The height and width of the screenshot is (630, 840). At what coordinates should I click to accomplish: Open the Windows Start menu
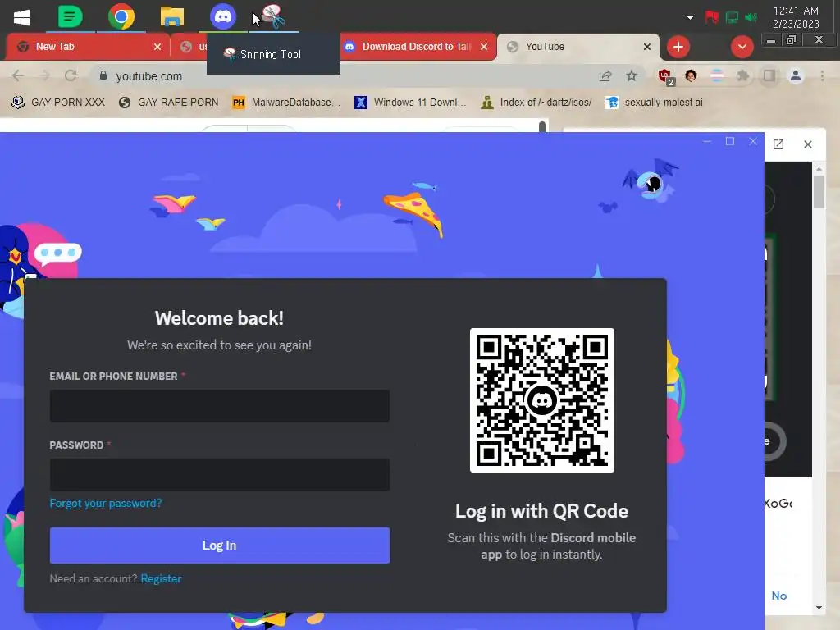click(x=21, y=17)
